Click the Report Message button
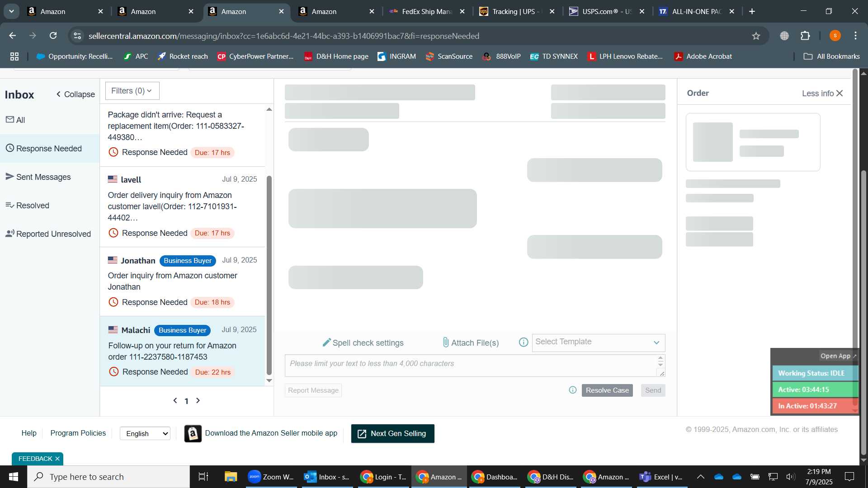This screenshot has height=488, width=868. click(313, 390)
